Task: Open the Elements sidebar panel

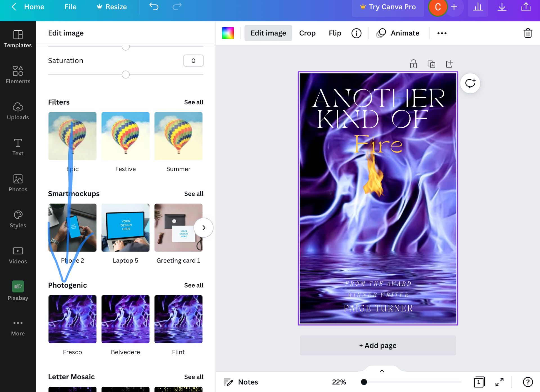Action: tap(18, 75)
